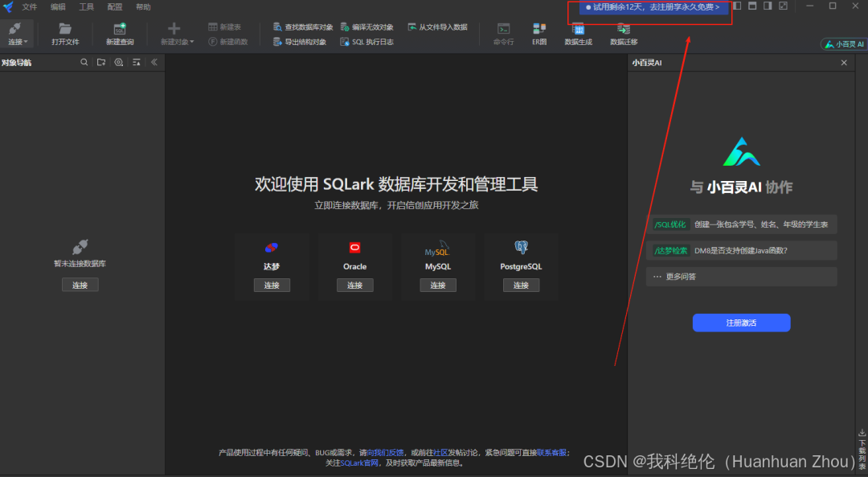Select the /SQL优化 prompt suggestion

[741, 224]
